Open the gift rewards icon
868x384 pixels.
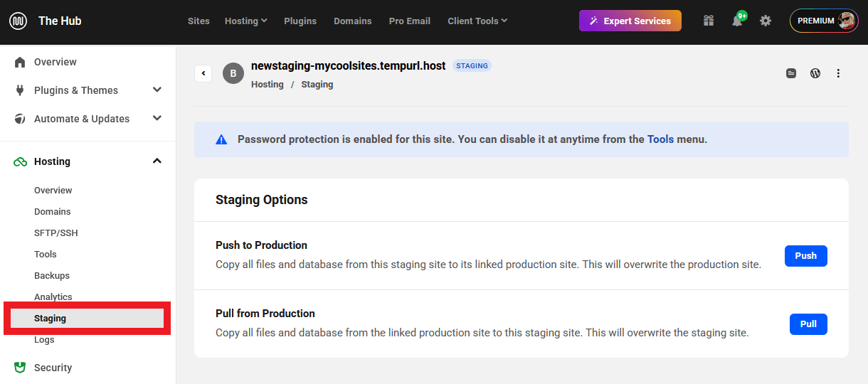coord(708,21)
